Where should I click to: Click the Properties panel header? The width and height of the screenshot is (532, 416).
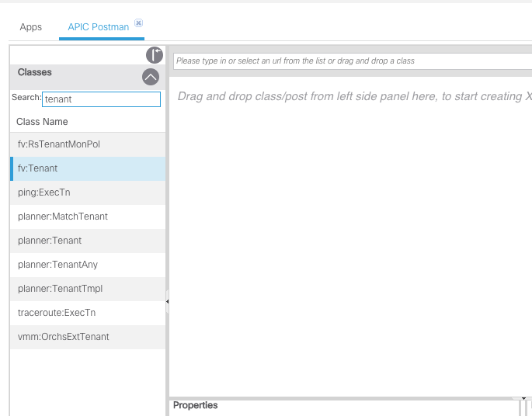pos(196,406)
